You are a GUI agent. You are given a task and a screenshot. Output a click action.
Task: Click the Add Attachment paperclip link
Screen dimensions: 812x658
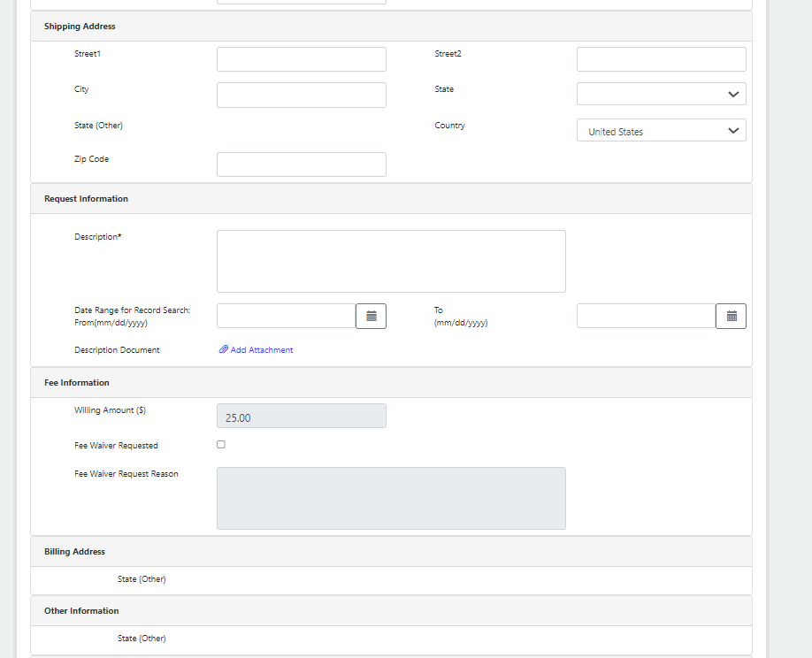(256, 350)
